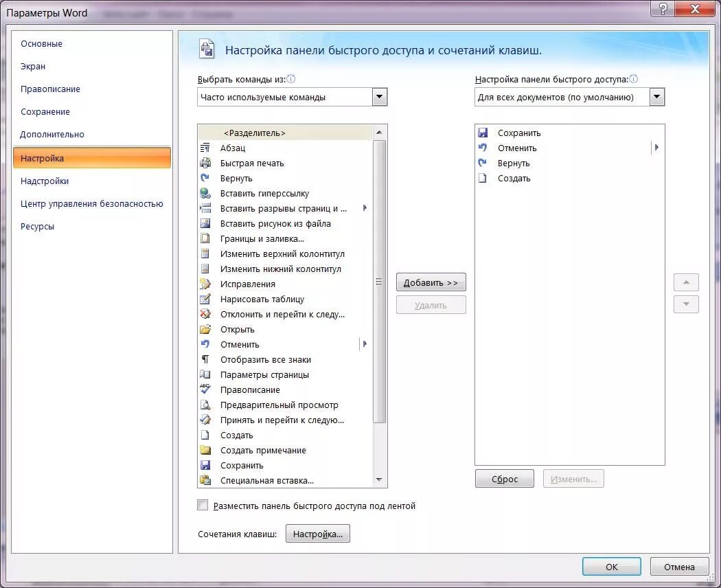Click the Отменить icon in quick access list
The width and height of the screenshot is (721, 588).
pyautogui.click(x=482, y=148)
